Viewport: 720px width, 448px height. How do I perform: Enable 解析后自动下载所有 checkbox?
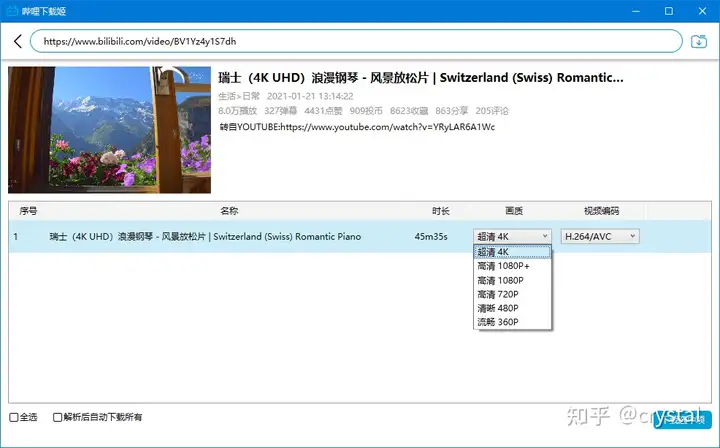coord(57,417)
